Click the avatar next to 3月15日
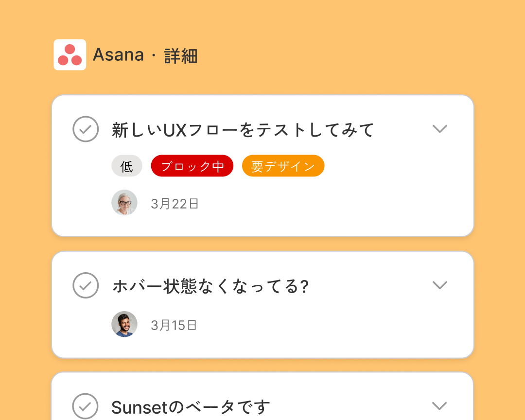 pos(124,324)
